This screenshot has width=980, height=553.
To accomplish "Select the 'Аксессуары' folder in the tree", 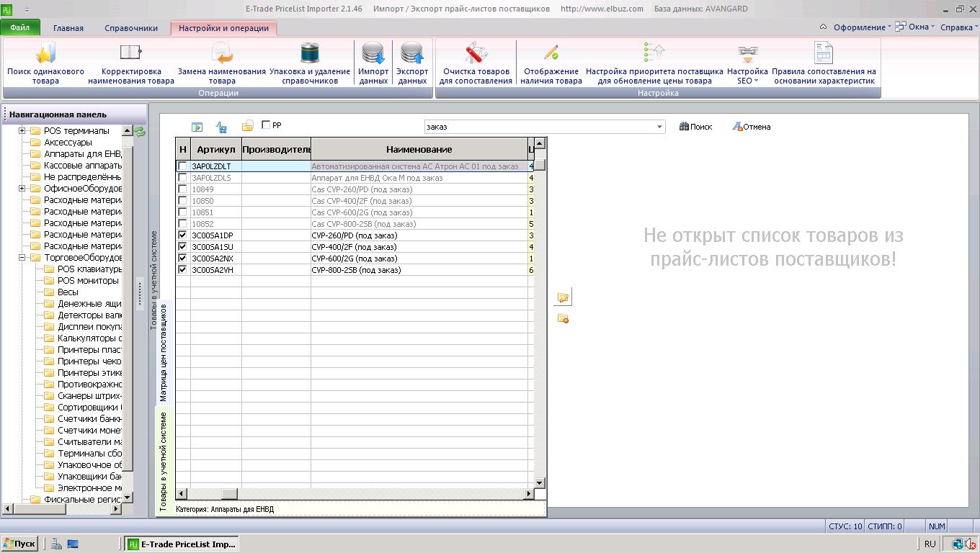I will click(x=68, y=143).
